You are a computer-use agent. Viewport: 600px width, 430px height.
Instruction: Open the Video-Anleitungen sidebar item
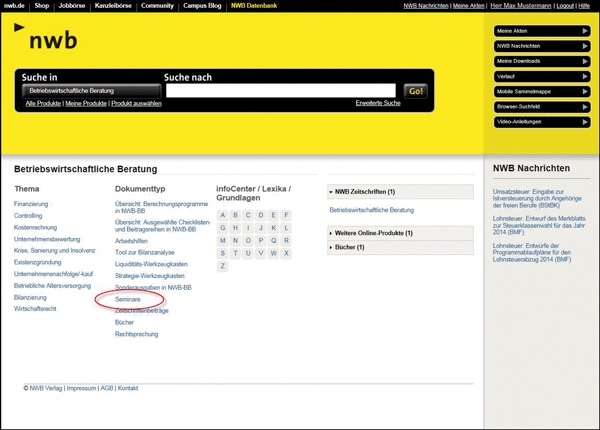coord(542,122)
